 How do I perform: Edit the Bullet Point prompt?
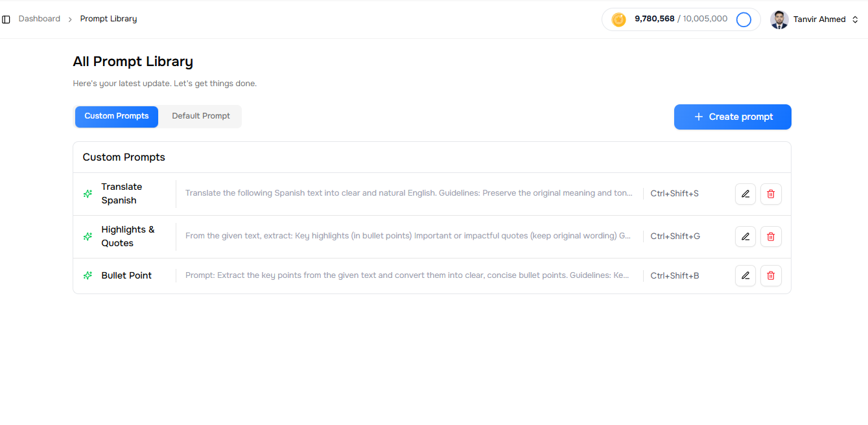tap(745, 275)
